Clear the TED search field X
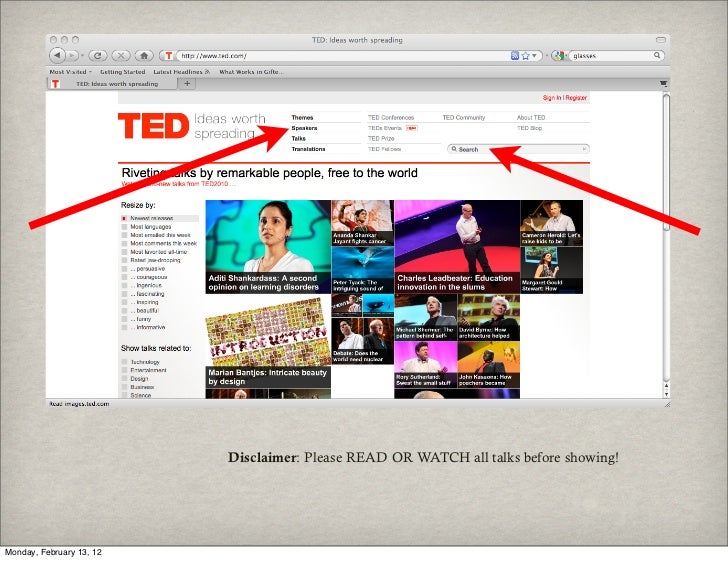The image size is (728, 561). coord(584,149)
